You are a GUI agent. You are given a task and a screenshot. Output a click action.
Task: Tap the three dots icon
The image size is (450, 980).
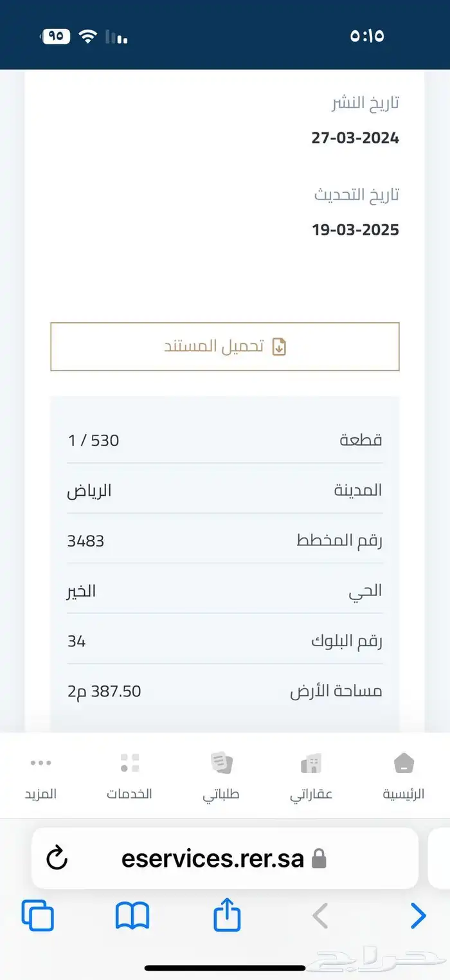40,763
